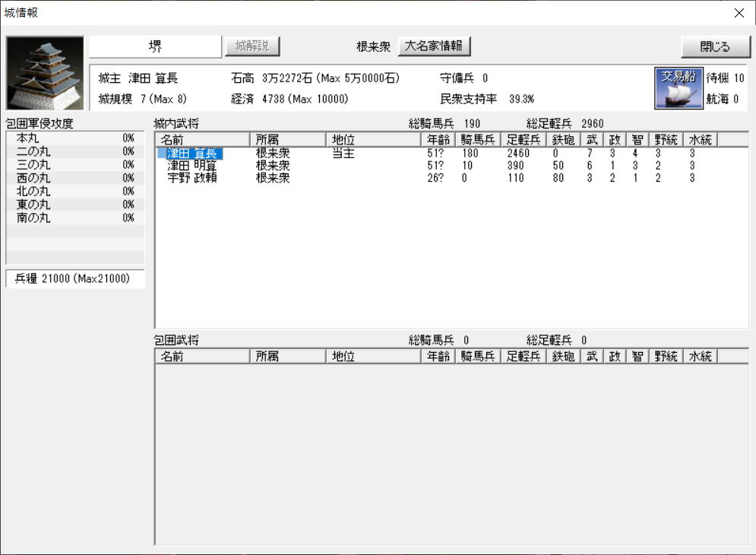Select general 津田 算長 row
The image size is (756, 555).
pos(191,154)
